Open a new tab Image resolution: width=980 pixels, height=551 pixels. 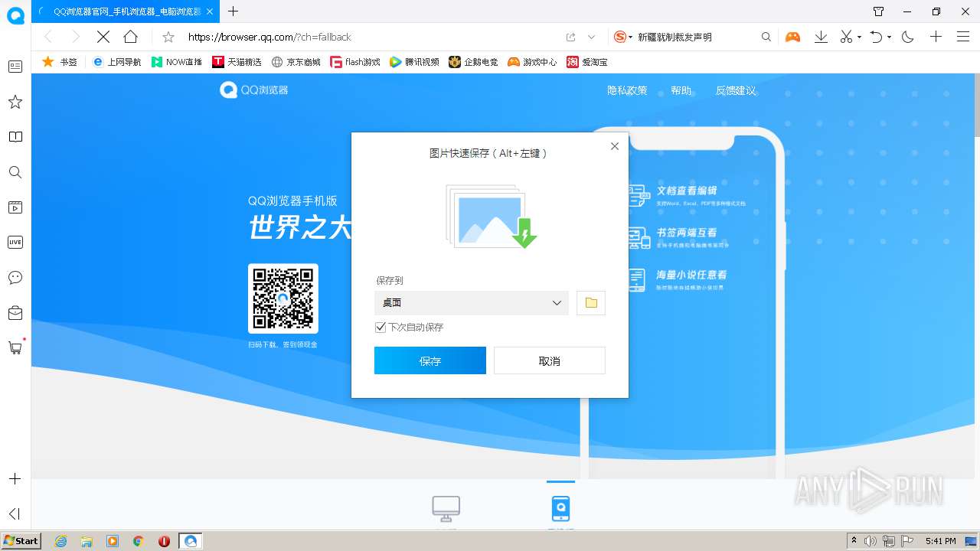[234, 11]
